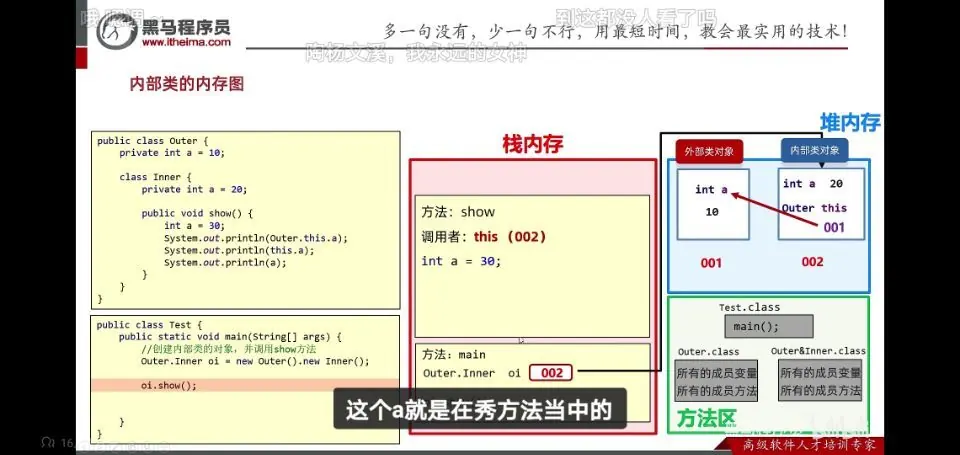Click the gray main(); box
Viewport: 960px width, 455px height.
click(x=769, y=326)
